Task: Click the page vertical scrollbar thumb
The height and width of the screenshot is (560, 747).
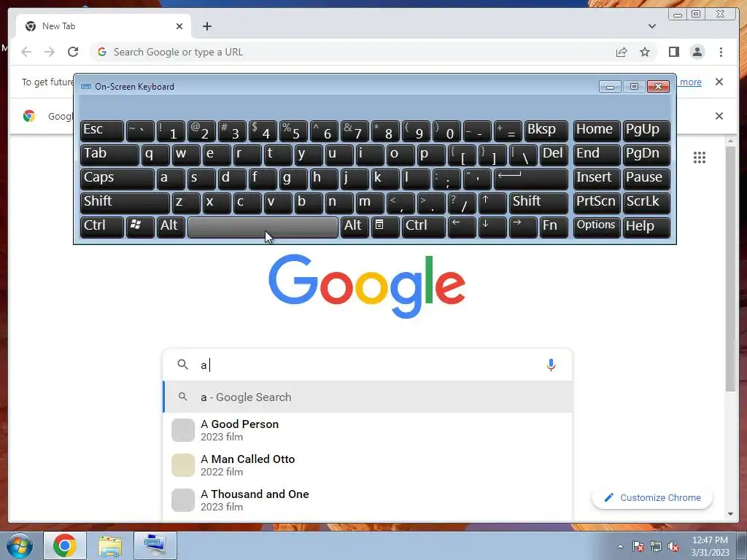Action: click(730, 268)
